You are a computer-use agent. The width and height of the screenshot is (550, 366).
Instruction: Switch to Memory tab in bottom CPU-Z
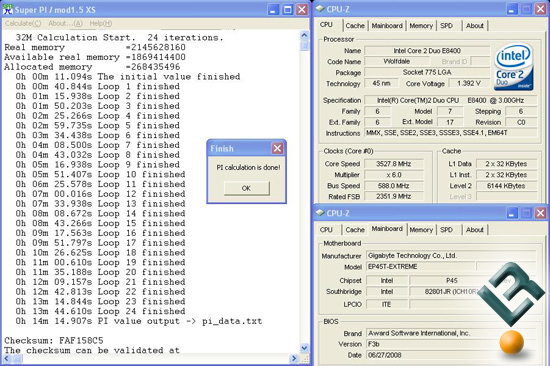[421, 230]
